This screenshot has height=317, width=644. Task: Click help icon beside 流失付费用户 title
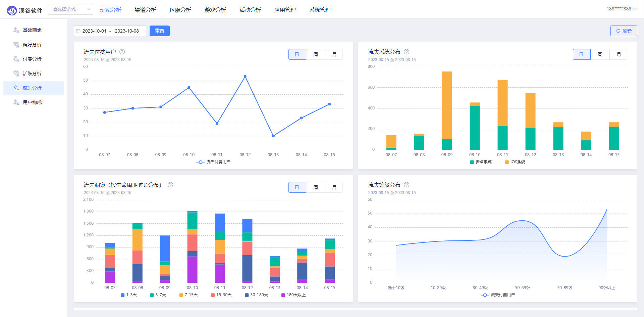coord(122,52)
